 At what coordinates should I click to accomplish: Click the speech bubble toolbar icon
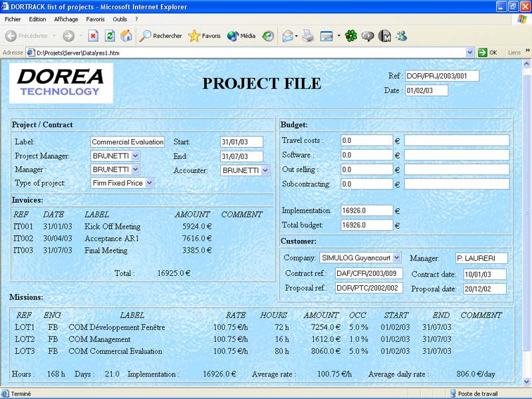368,36
